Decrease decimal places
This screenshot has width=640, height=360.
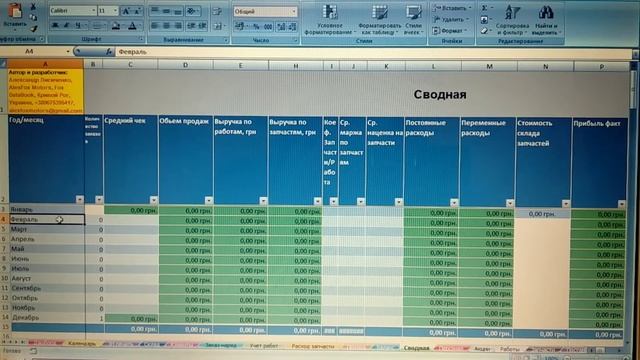click(292, 27)
